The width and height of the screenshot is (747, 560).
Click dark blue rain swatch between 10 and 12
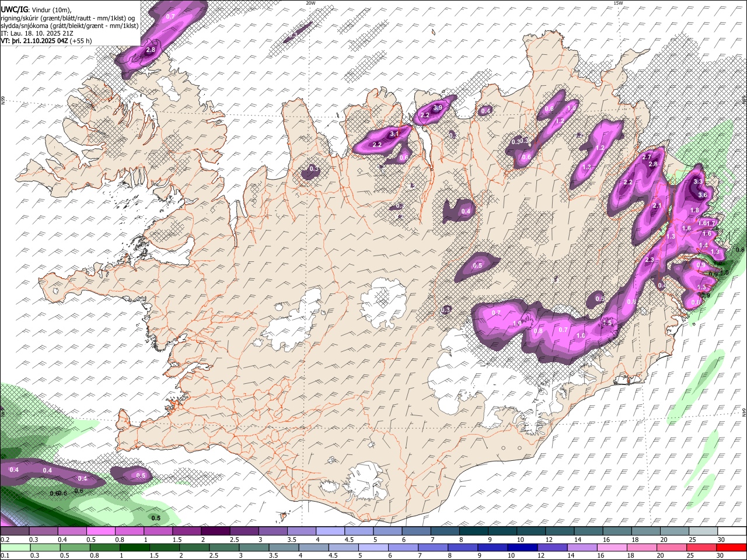pos(522,547)
